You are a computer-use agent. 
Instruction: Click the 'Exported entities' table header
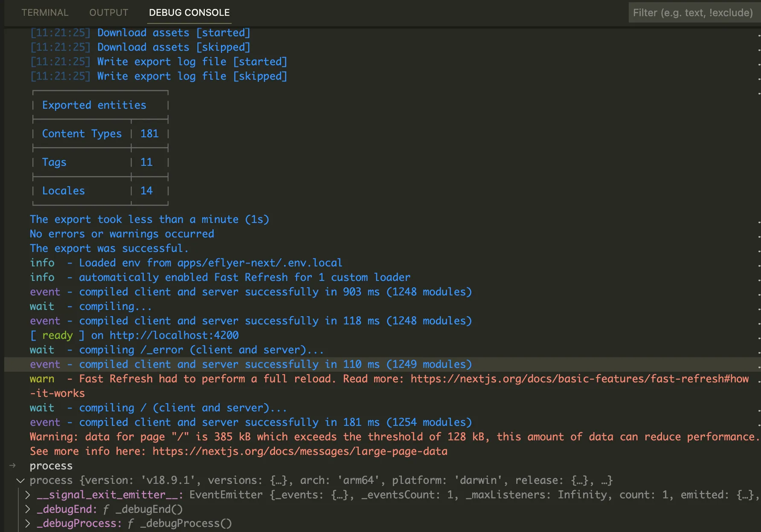[x=94, y=105]
